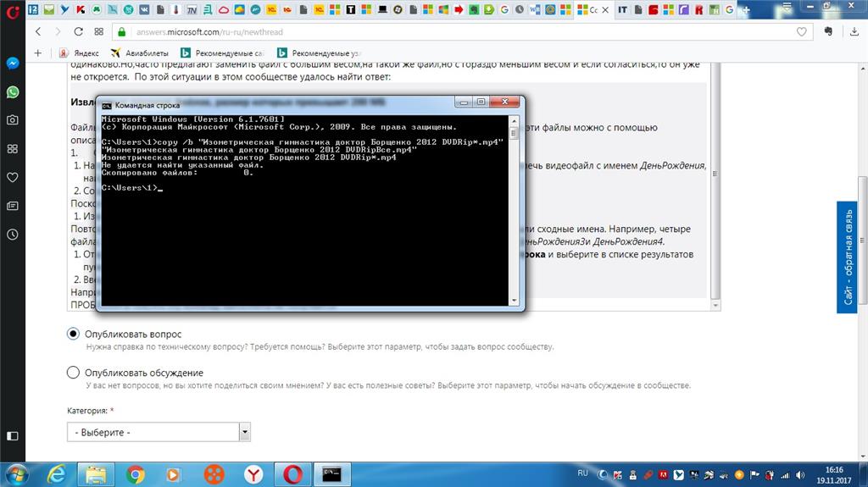The width and height of the screenshot is (868, 487).
Task: Select the Опубликовать обсуждение radio button
Action: click(x=73, y=373)
